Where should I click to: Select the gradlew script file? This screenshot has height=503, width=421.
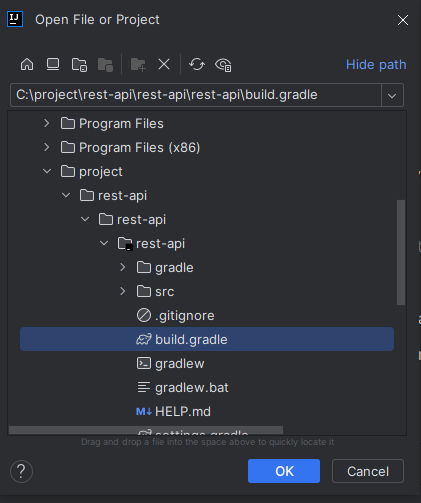(x=207, y=364)
